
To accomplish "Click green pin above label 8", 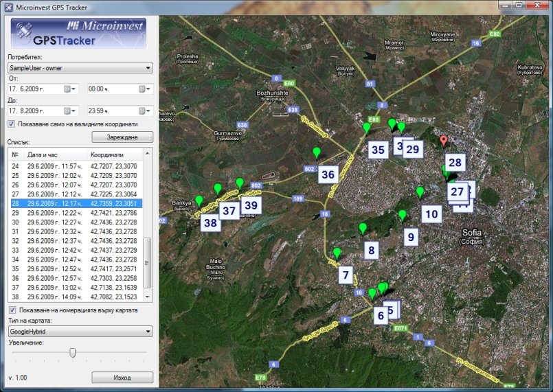I will click(363, 229).
